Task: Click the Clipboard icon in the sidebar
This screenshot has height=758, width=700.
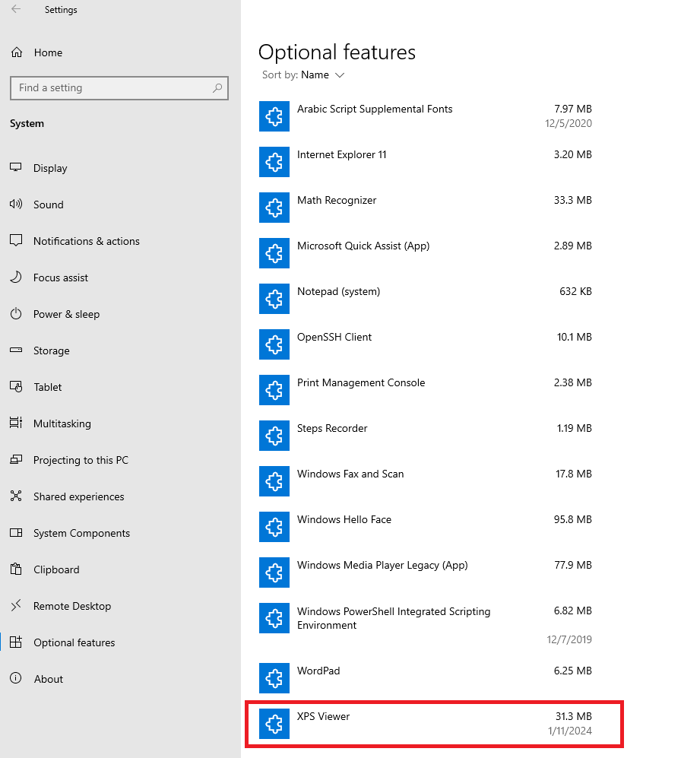Action: [18, 569]
